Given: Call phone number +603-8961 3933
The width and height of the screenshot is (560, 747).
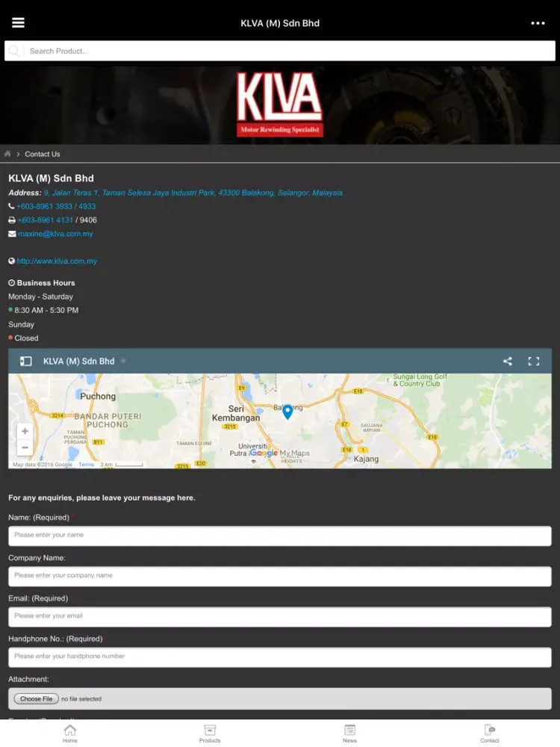Looking at the screenshot, I should point(56,206).
